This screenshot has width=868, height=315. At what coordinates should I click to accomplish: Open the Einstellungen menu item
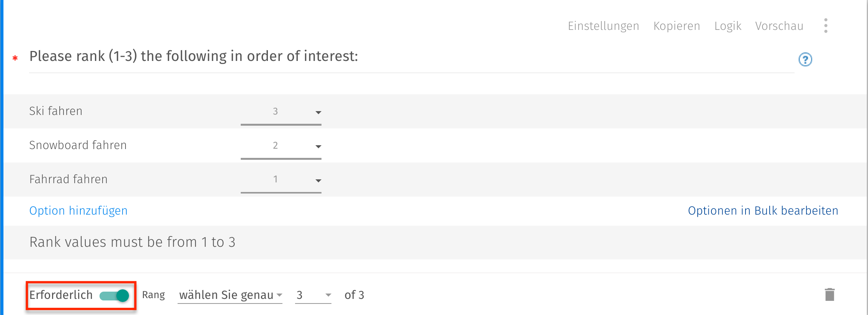(603, 26)
